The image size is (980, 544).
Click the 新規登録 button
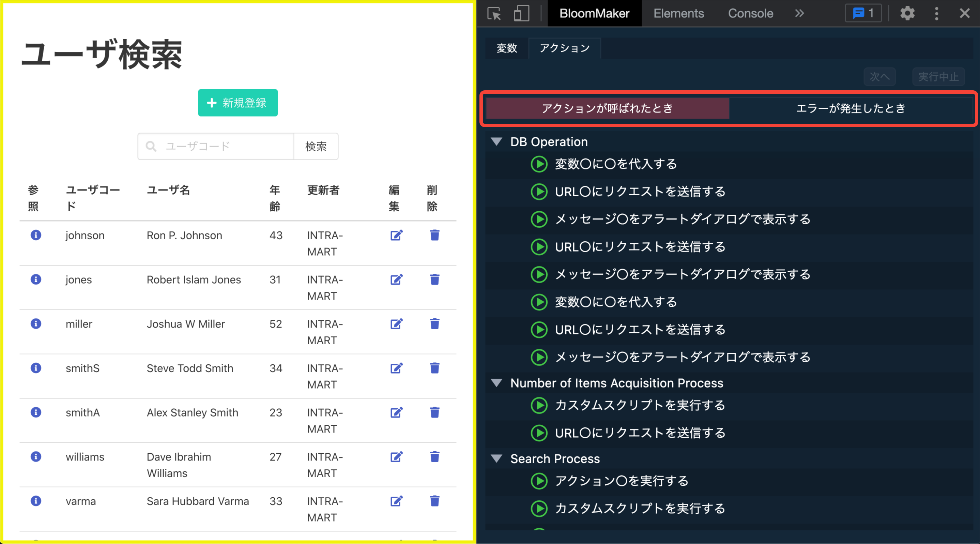(238, 103)
